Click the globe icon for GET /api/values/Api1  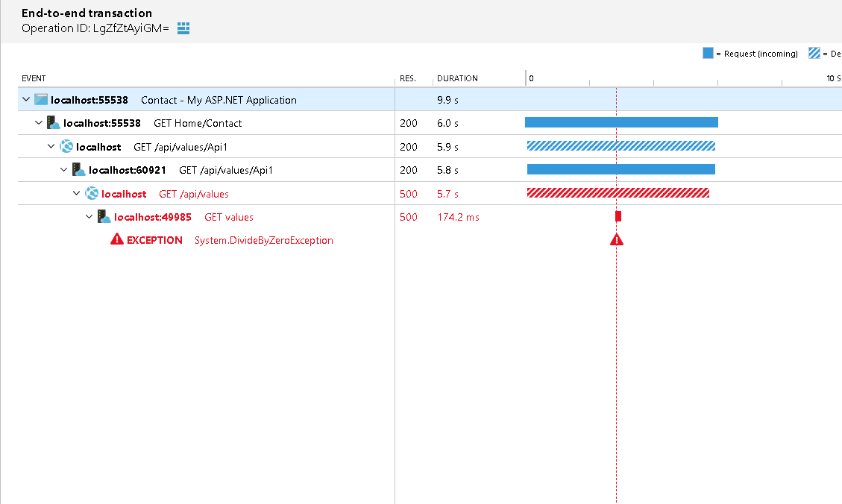[66, 146]
